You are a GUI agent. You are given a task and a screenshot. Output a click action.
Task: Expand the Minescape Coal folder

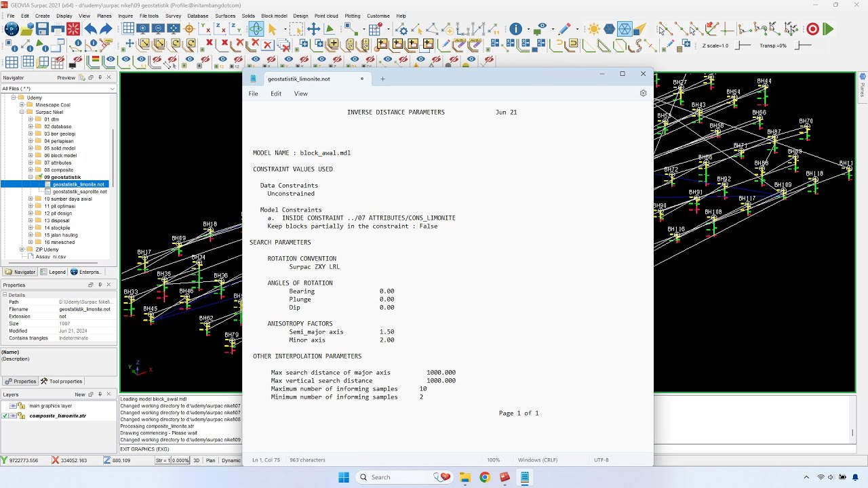pyautogui.click(x=22, y=105)
